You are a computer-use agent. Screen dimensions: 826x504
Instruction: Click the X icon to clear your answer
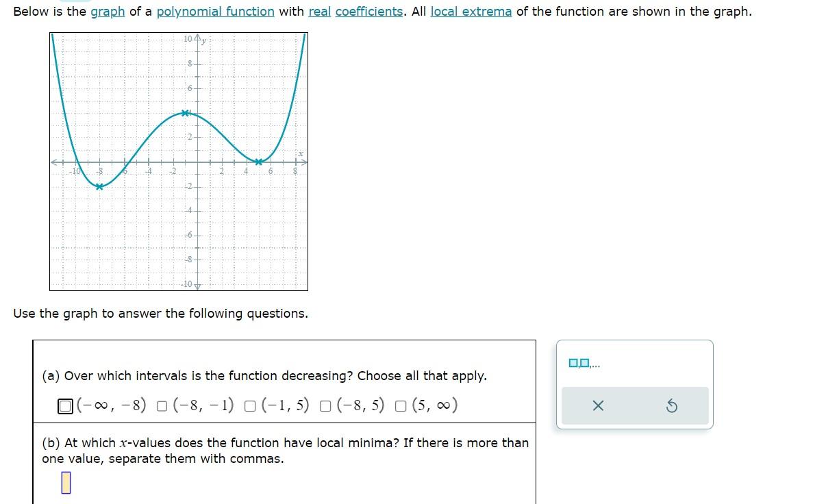tap(597, 405)
